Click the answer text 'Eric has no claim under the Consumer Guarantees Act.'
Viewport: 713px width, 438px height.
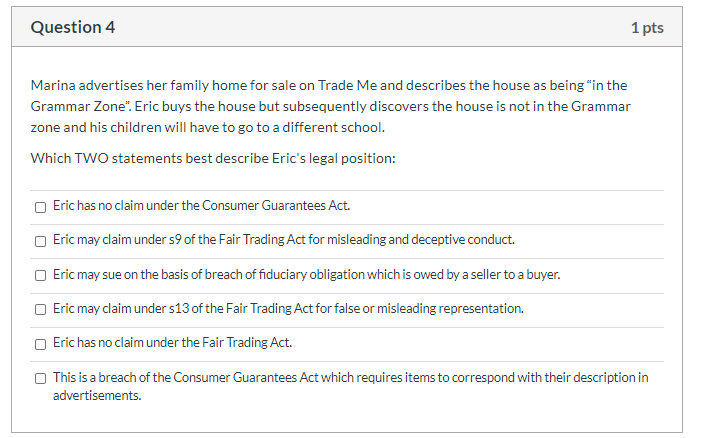tap(201, 206)
